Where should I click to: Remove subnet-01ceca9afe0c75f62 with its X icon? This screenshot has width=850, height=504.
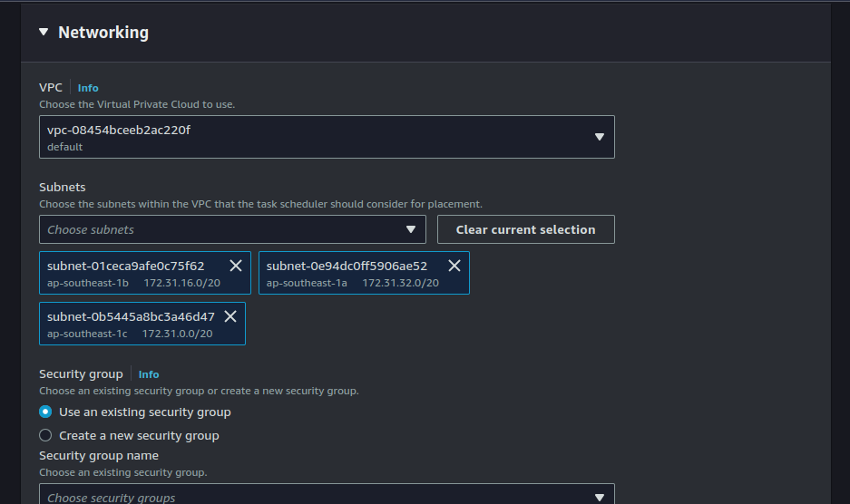[236, 266]
